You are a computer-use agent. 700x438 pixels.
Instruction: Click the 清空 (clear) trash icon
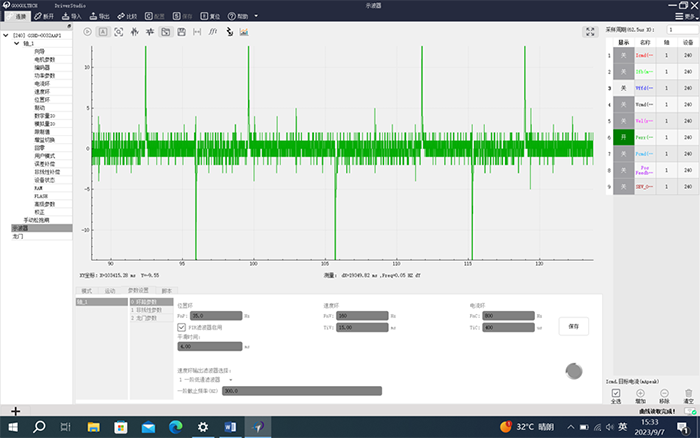click(688, 396)
